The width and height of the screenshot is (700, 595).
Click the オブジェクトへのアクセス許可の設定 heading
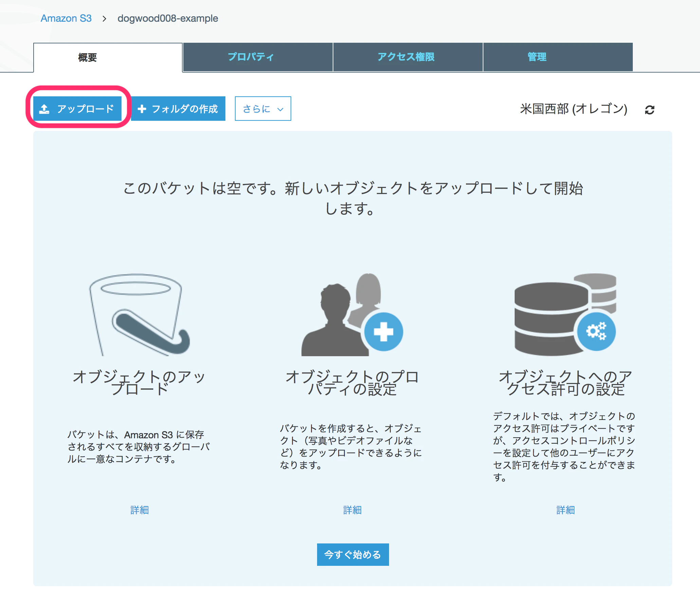point(565,383)
